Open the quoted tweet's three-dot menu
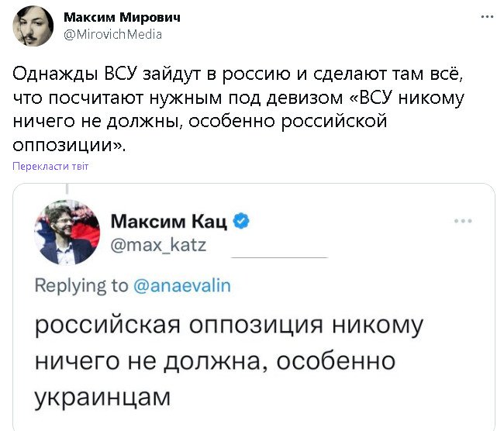 [463, 221]
